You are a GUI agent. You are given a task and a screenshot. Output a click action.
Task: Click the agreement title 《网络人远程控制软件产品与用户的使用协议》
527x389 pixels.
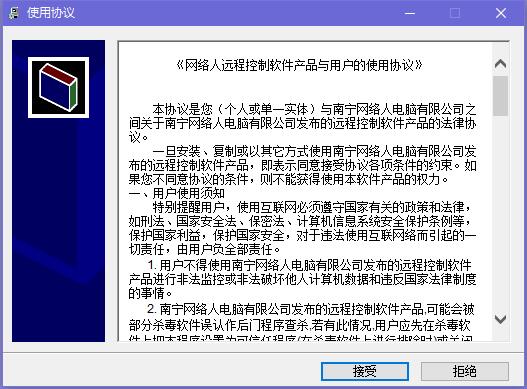[299, 65]
